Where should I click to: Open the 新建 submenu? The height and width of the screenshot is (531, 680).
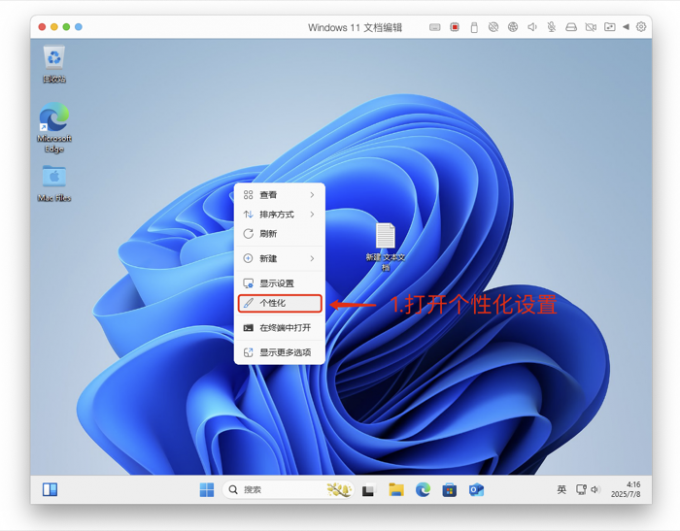279,259
